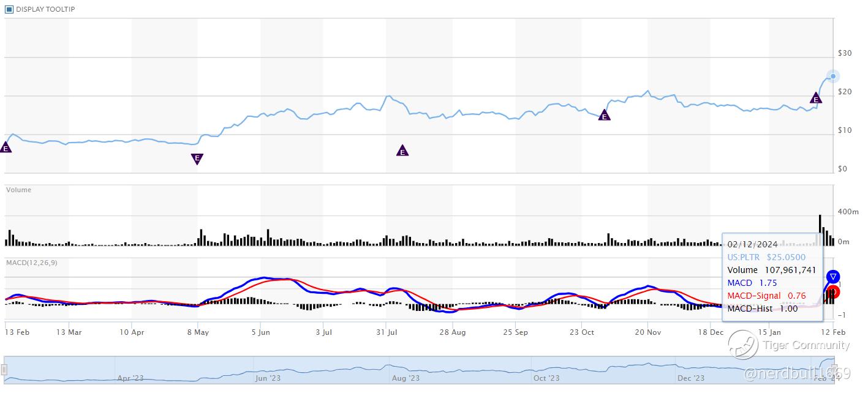Click the 10 Apr x-axis label
Image resolution: width=868 pixels, height=393 pixels.
click(133, 332)
